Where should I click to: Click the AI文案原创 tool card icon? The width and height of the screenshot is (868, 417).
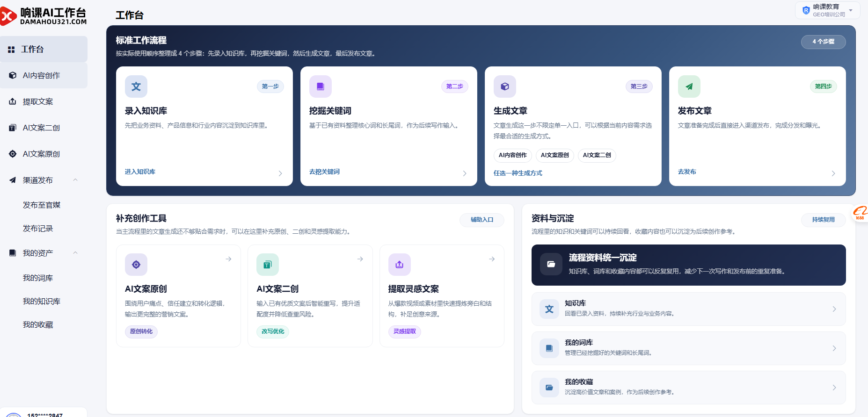pos(136,265)
